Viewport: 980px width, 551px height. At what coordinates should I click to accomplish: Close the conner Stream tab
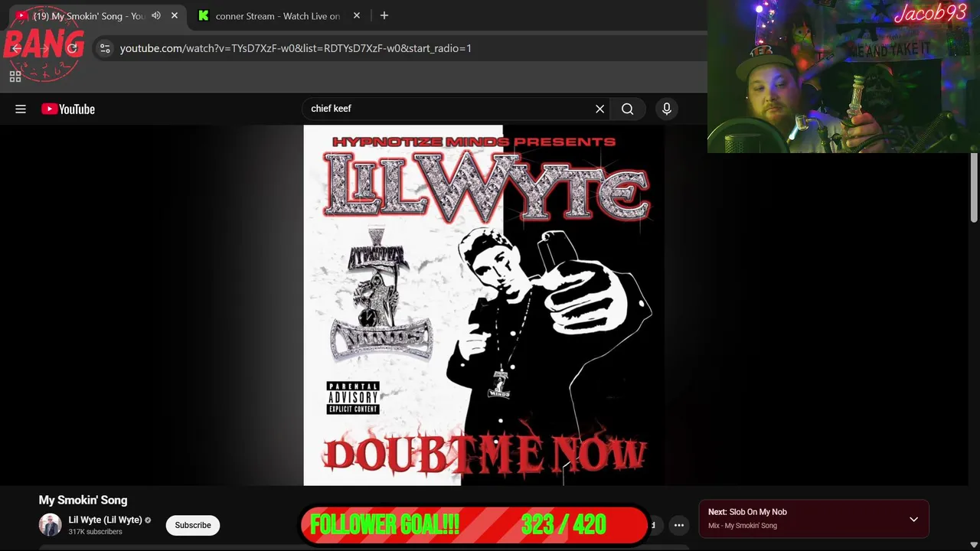[357, 15]
